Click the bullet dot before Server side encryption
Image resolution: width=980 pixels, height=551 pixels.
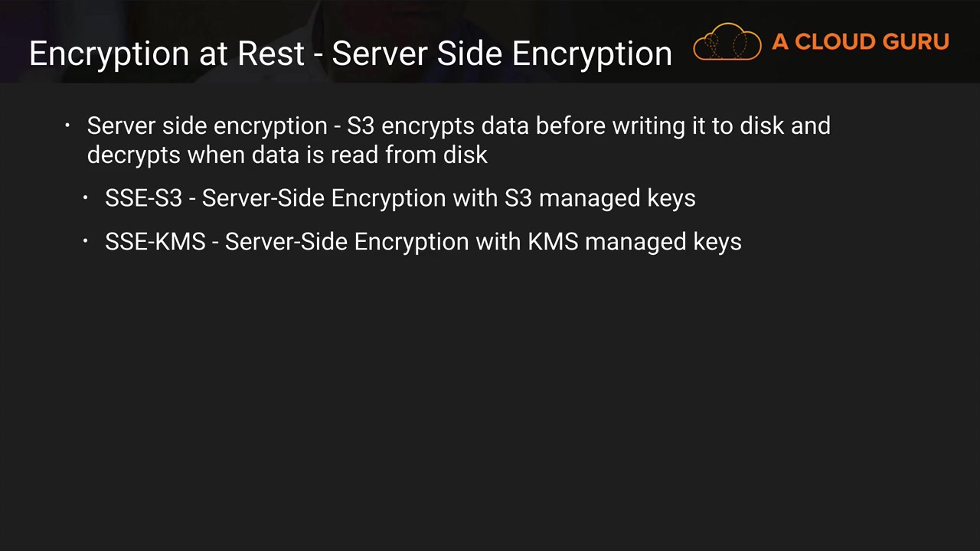pos(67,126)
